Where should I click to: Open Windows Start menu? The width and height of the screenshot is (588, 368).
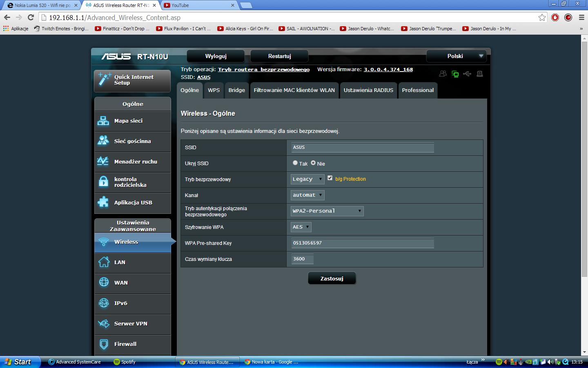coord(20,362)
